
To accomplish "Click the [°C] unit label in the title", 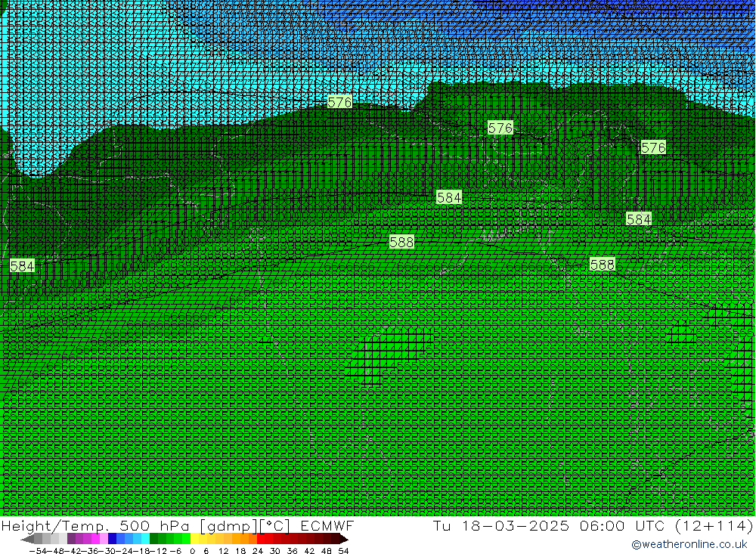I will [x=275, y=525].
